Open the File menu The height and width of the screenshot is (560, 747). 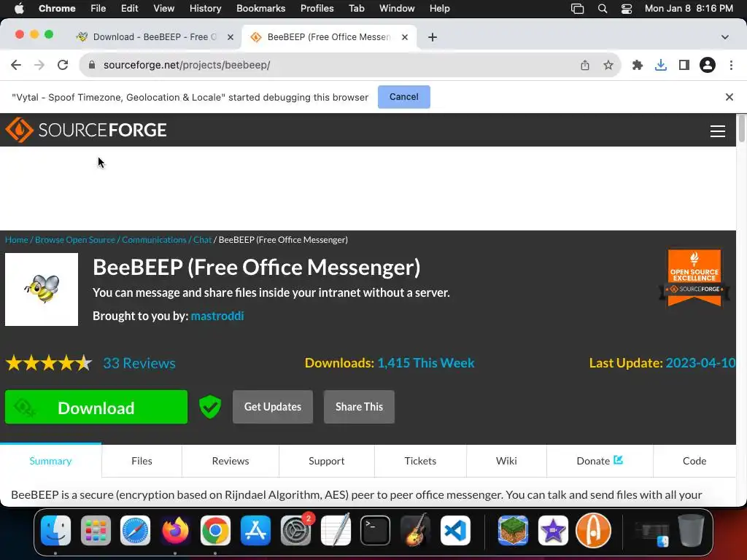point(98,9)
